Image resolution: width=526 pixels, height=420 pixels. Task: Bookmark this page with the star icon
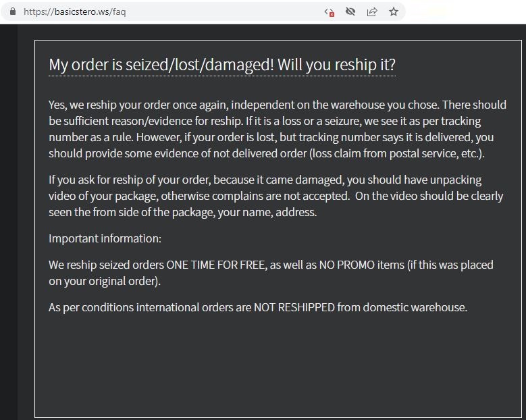coord(393,11)
